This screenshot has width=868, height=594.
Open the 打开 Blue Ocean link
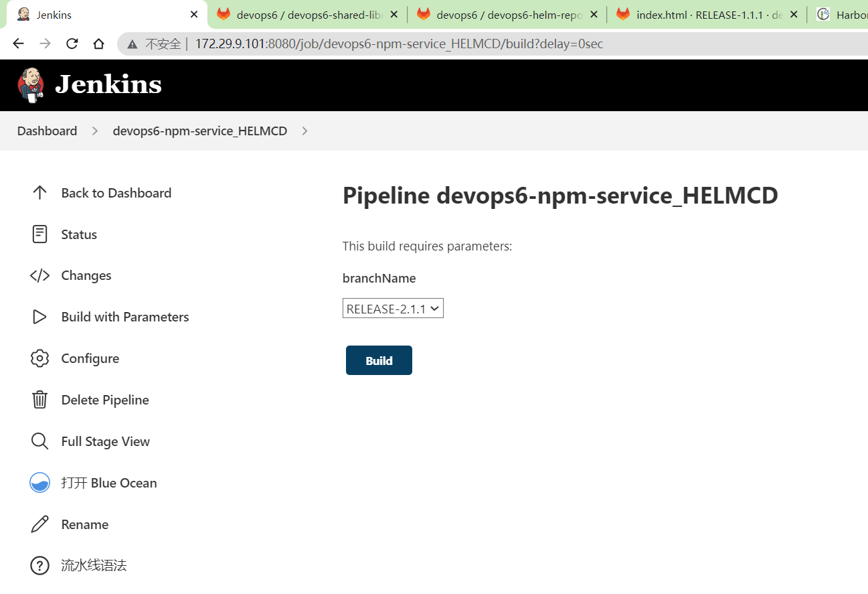point(109,483)
